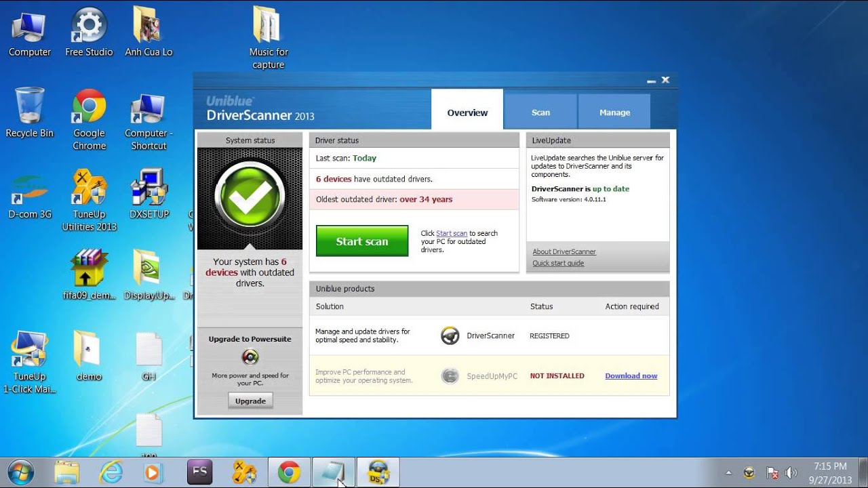
Task: Close the DriverScanner window
Action: coord(665,80)
